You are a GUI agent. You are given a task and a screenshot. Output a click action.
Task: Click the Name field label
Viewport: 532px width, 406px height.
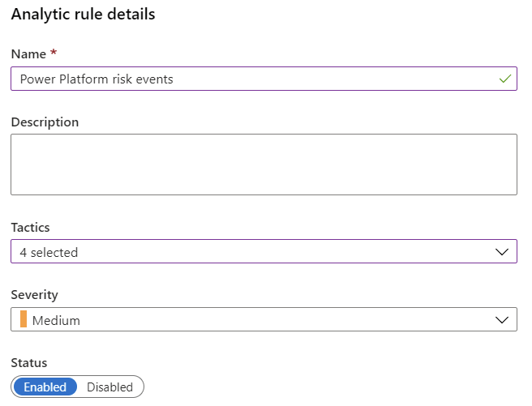(x=28, y=54)
